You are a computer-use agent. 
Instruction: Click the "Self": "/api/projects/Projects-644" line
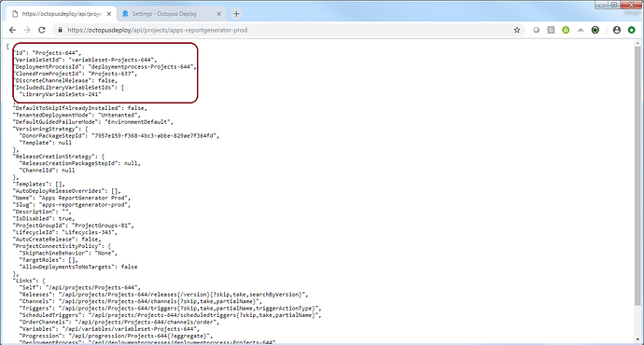click(x=80, y=287)
